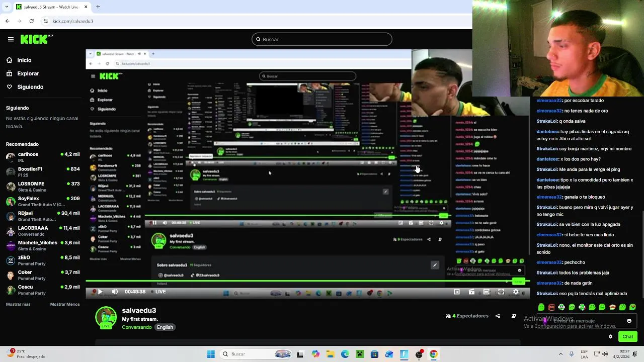Toggle theater mode in the player
Image resolution: width=644 pixels, height=362 pixels.
486,292
